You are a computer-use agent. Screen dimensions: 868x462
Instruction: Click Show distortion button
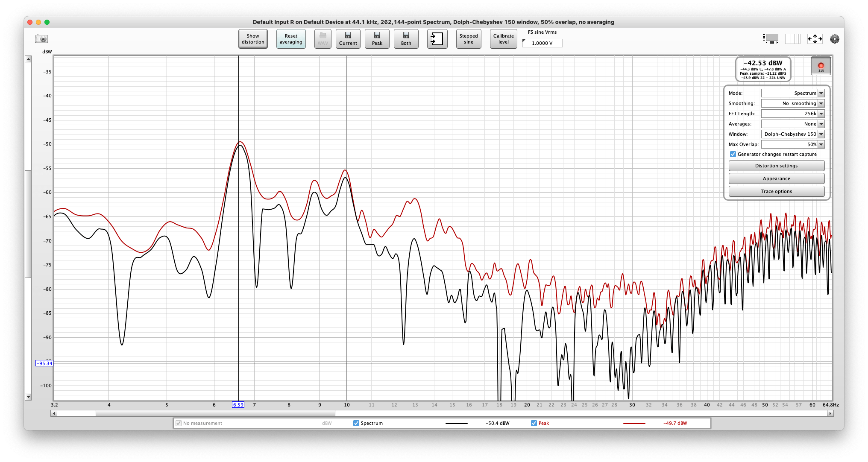click(x=253, y=39)
